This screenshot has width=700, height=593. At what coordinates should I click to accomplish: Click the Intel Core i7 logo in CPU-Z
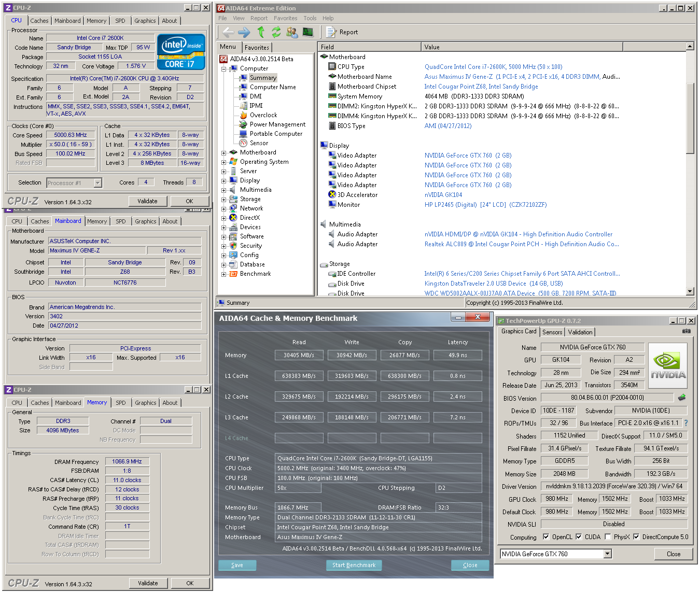point(181,51)
